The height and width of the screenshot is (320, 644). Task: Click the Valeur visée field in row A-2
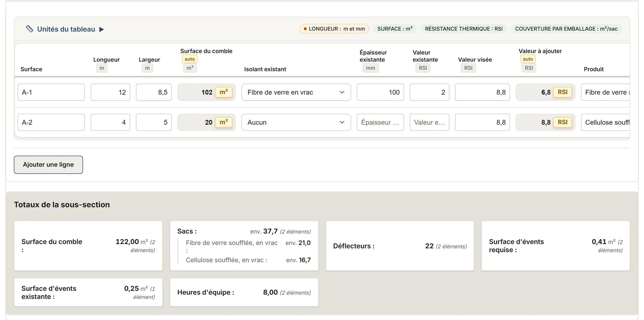(482, 122)
